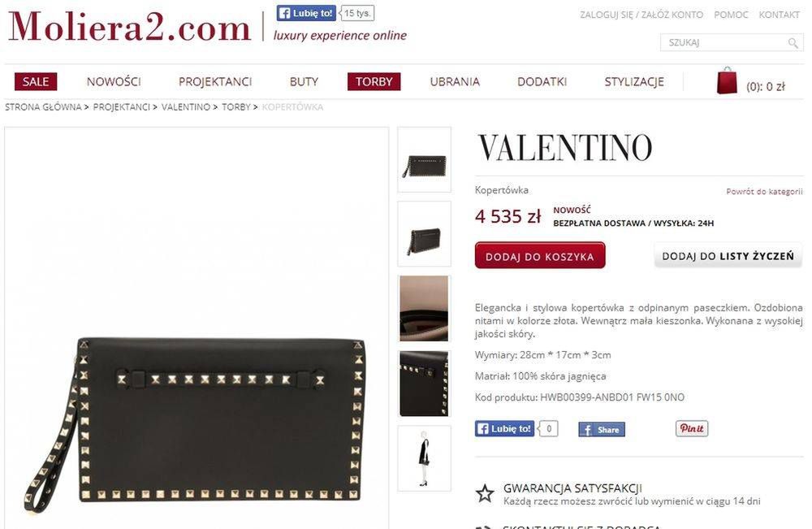View the studs close-up thumbnail
This screenshot has width=812, height=529.
click(424, 384)
